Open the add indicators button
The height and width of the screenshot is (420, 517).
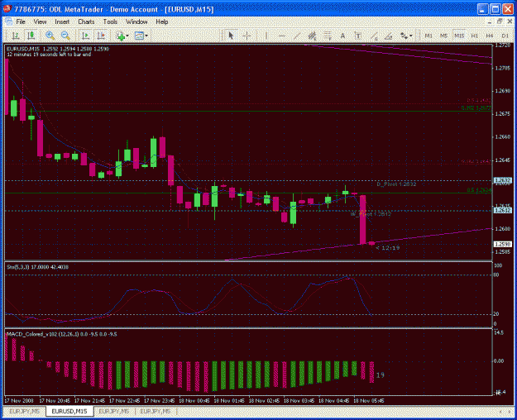coord(121,36)
